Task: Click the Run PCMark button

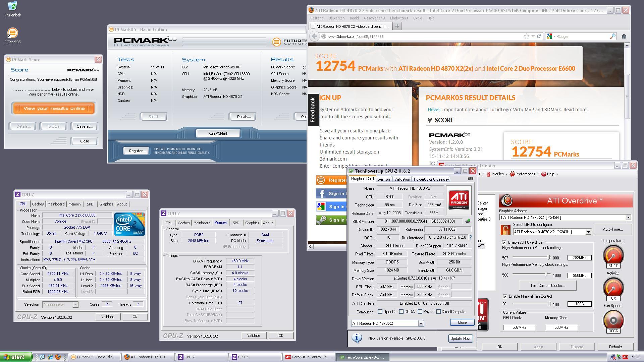Action: (218, 133)
